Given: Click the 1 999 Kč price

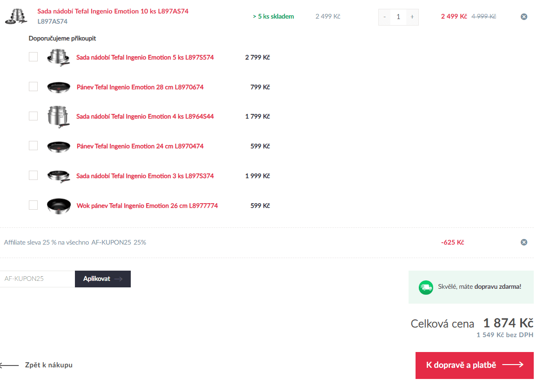Looking at the screenshot, I should (x=257, y=176).
